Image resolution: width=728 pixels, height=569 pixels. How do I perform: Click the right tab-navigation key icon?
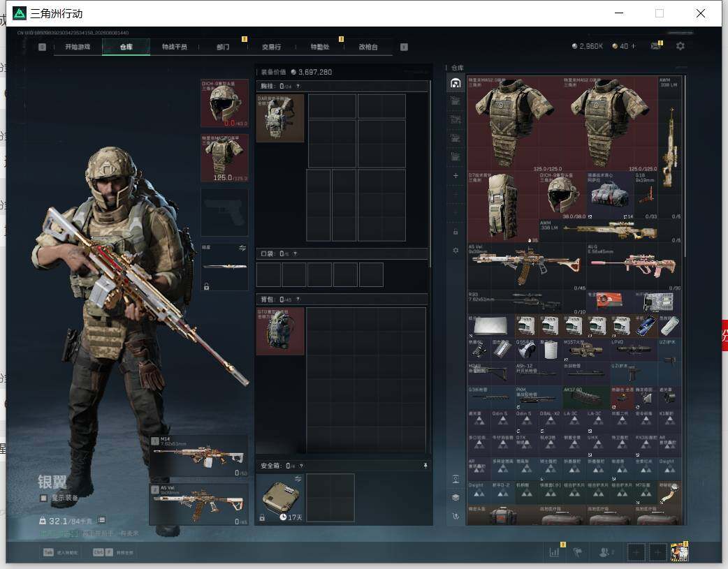pyautogui.click(x=404, y=47)
